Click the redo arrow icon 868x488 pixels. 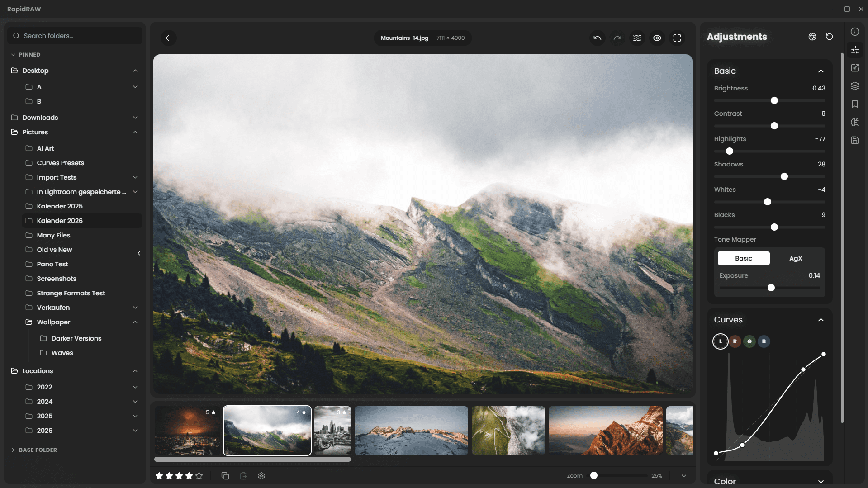617,38
